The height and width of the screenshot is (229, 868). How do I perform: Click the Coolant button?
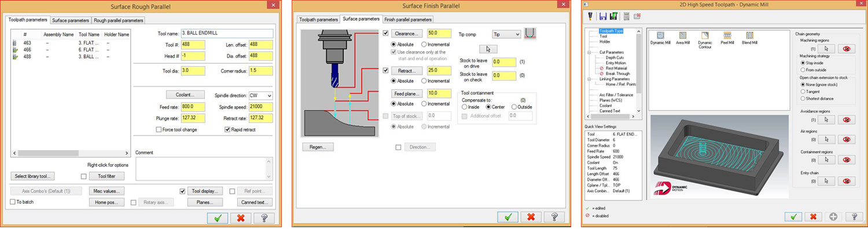click(185, 95)
